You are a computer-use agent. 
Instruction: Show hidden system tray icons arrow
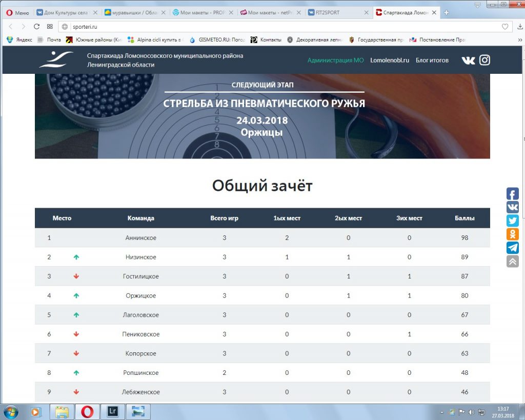point(442,412)
